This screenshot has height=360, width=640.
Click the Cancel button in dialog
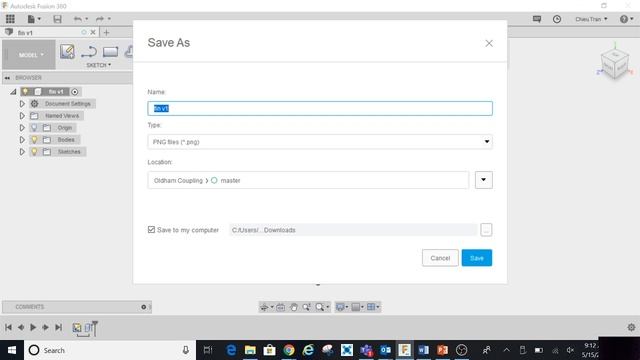pyautogui.click(x=440, y=258)
